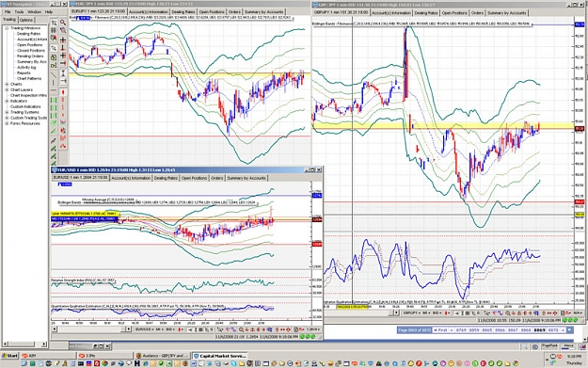Expand the Forex Resources tree node
The height and width of the screenshot is (368, 588).
point(7,123)
